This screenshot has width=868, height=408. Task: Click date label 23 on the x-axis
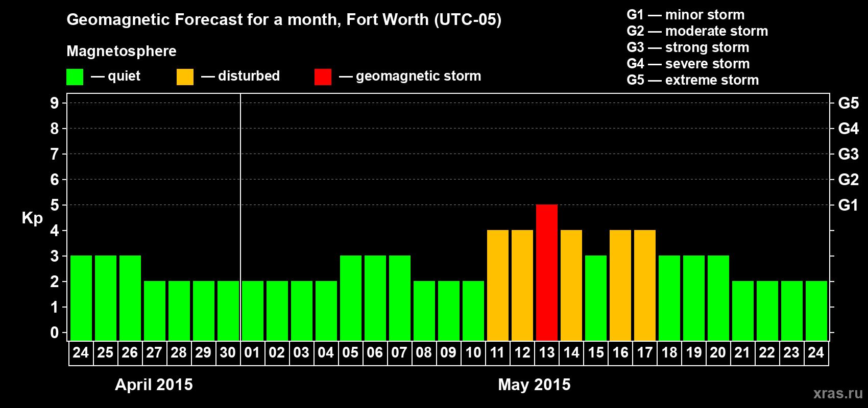[x=791, y=353]
